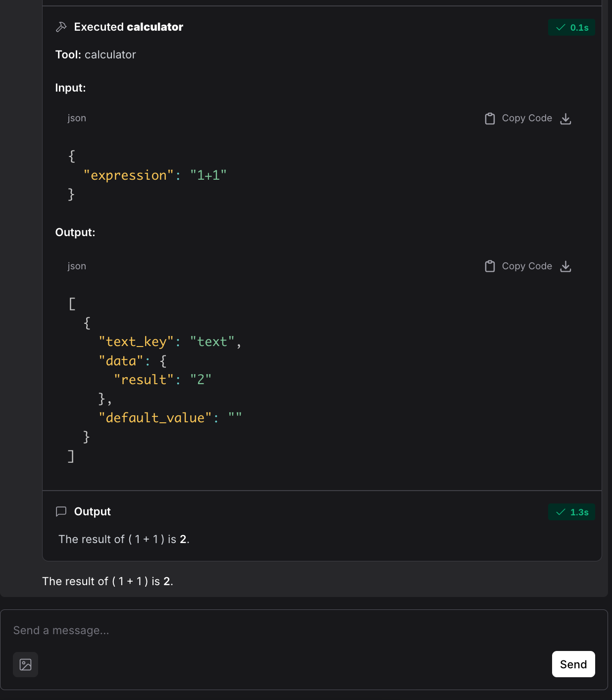The width and height of the screenshot is (612, 700).
Task: Click the clipboard icon beside Input's Copy Code
Action: click(x=490, y=118)
